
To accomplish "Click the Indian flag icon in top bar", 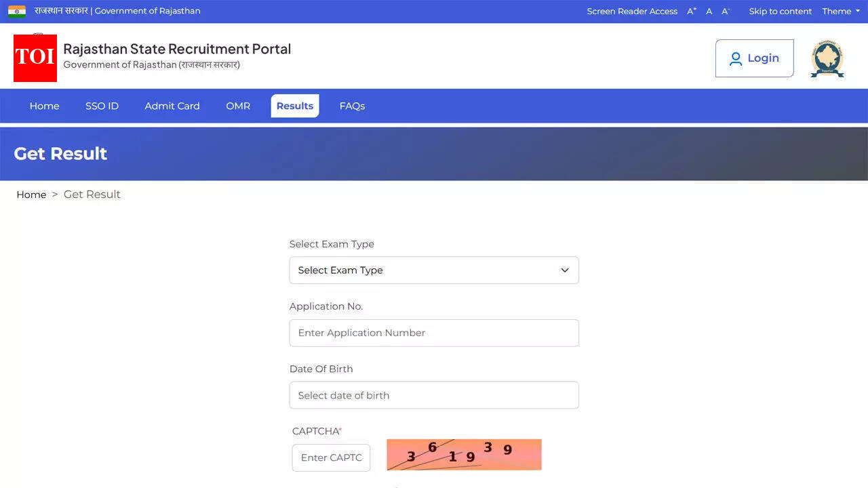I will pyautogui.click(x=16, y=11).
